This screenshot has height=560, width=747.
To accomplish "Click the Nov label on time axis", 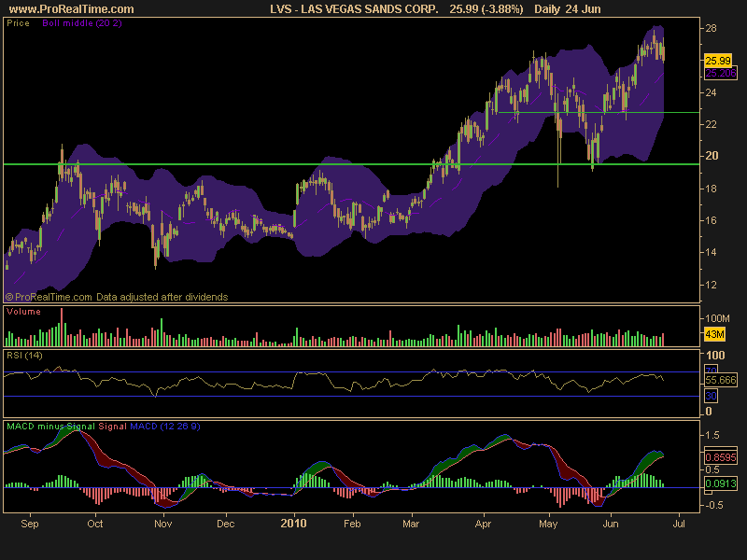I will click(x=162, y=524).
